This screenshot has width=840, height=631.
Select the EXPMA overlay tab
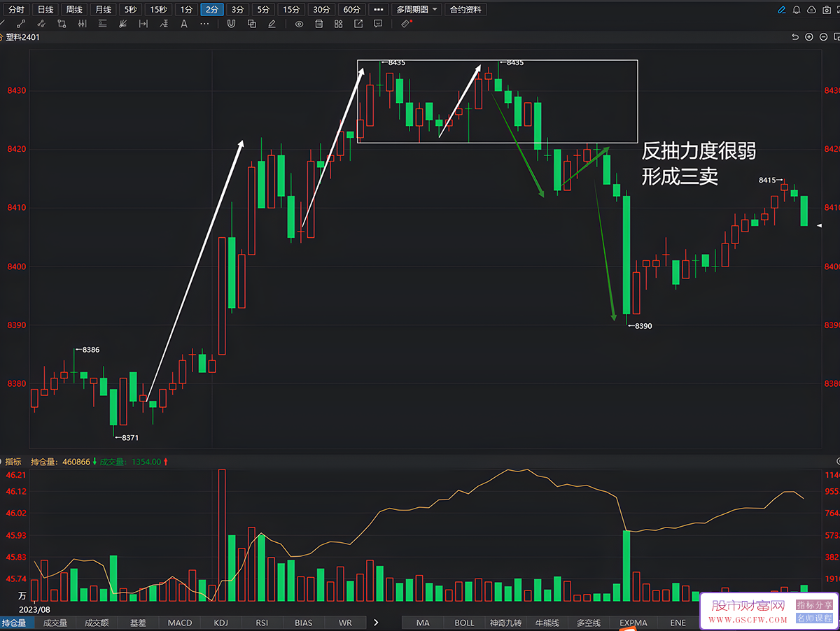633,623
